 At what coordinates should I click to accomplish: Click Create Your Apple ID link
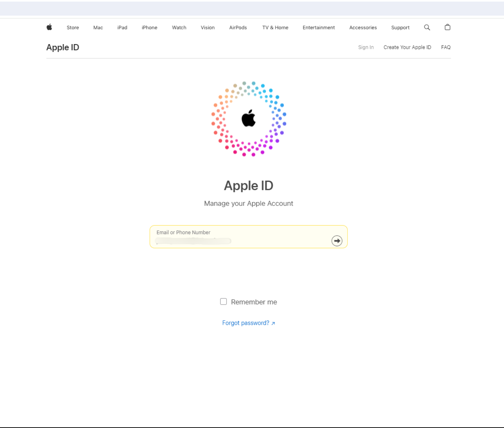pos(407,47)
